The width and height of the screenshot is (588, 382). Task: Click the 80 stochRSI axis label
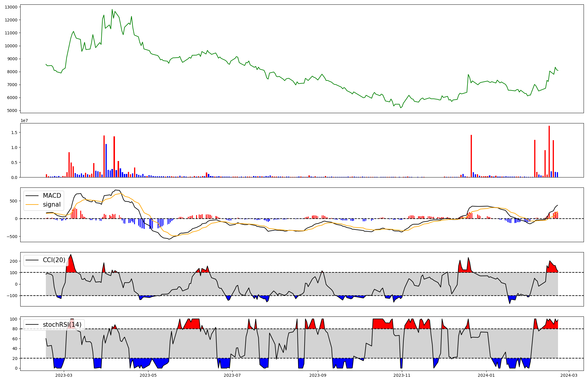click(15, 329)
